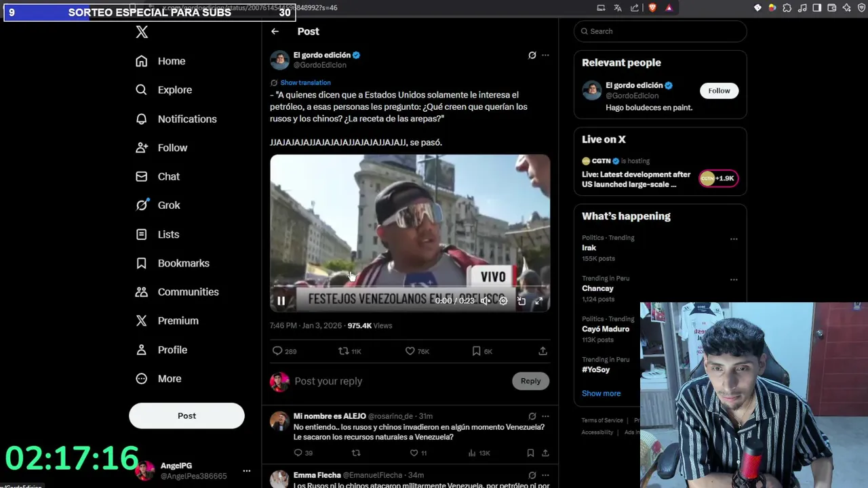The width and height of the screenshot is (868, 488).
Task: Open more options on ALEJO comment
Action: [x=545, y=416]
